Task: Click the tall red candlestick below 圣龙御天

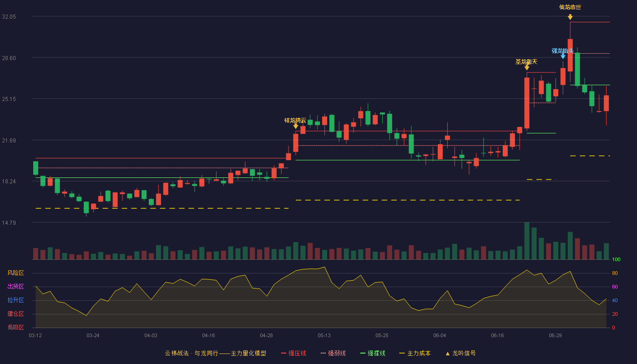Action: (527, 103)
